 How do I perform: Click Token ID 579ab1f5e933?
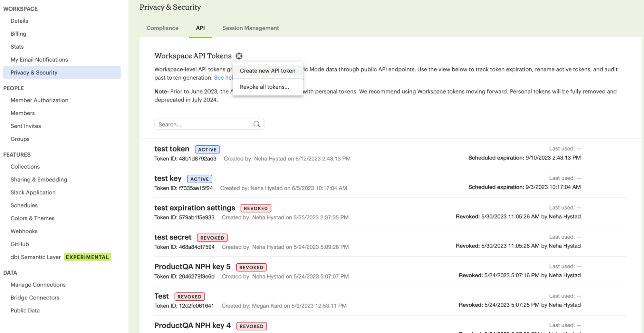click(x=184, y=218)
